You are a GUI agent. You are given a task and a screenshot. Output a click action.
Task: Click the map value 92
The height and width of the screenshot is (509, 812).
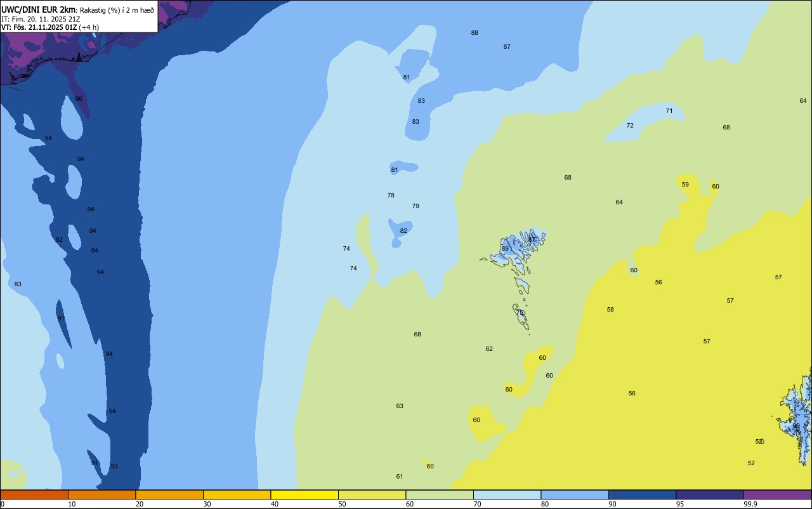pyautogui.click(x=59, y=240)
